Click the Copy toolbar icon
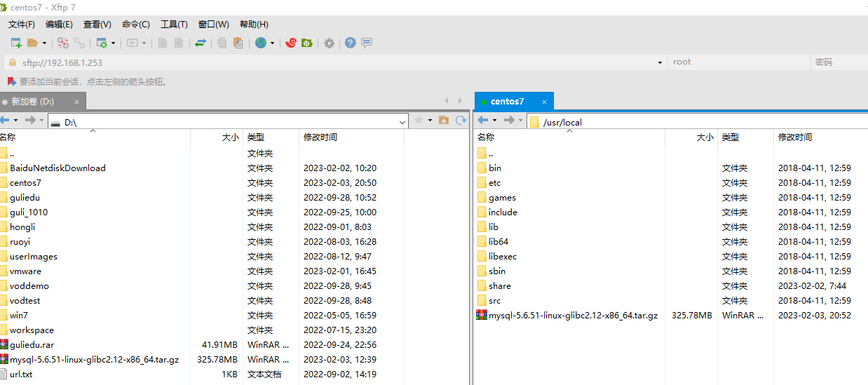The height and width of the screenshot is (385, 868). 222,43
